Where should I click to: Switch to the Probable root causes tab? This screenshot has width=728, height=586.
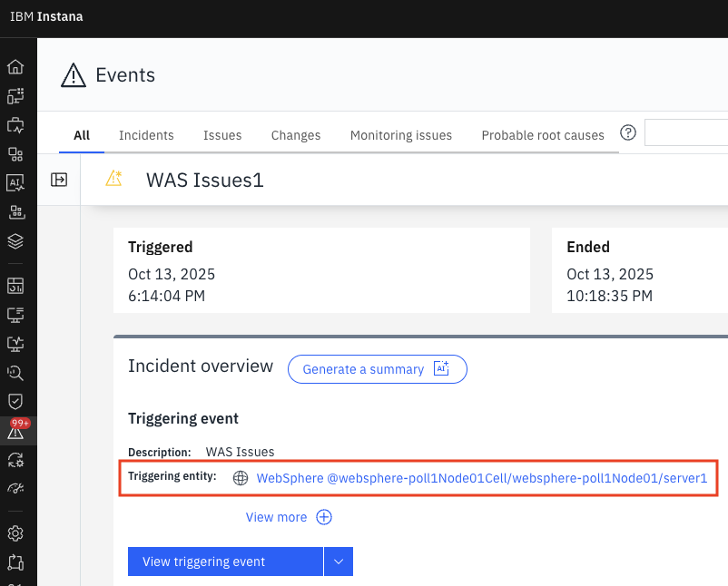[542, 135]
